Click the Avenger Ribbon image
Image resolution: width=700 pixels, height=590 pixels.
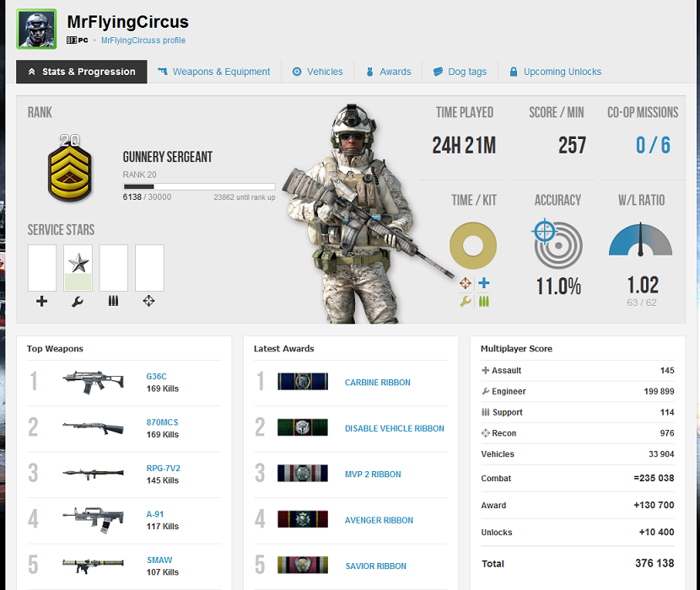point(303,519)
